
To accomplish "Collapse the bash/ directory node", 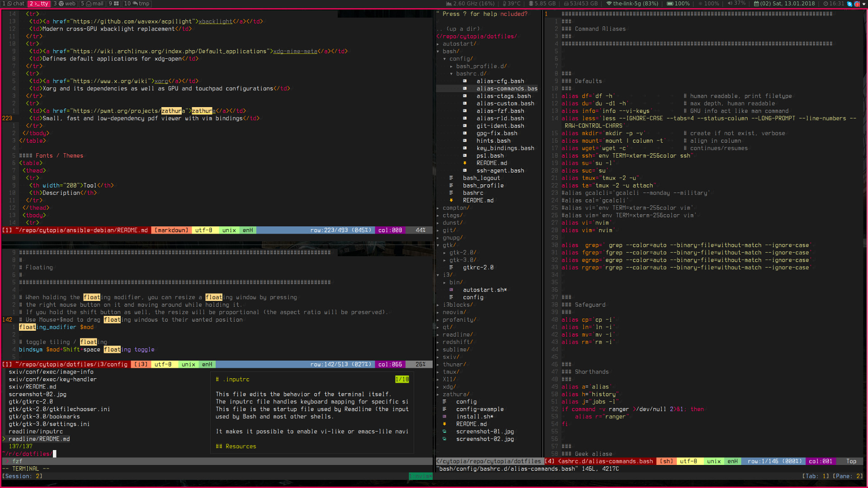I will (x=438, y=52).
